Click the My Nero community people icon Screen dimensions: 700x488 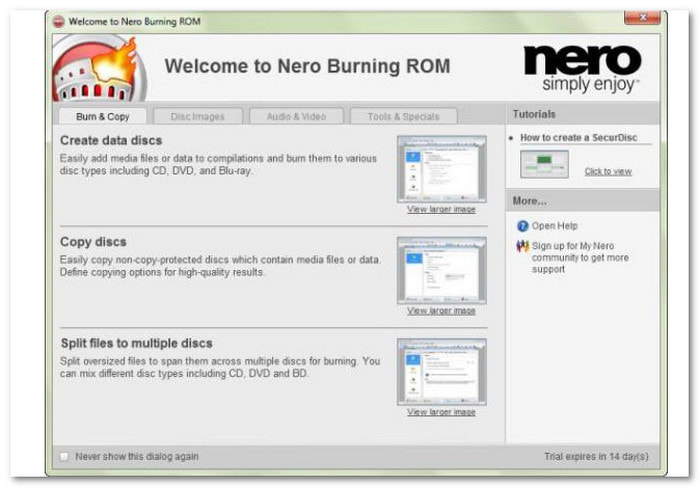[x=522, y=246]
